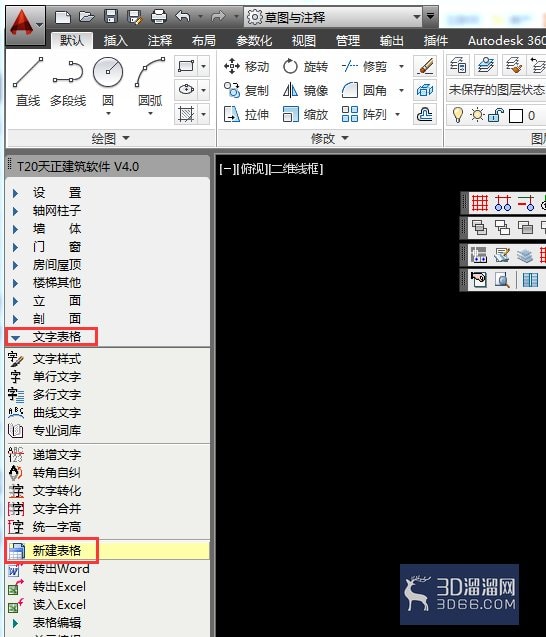The height and width of the screenshot is (637, 546).
Task: Switch to the 参数化 ribbon tab
Action: (x=254, y=40)
